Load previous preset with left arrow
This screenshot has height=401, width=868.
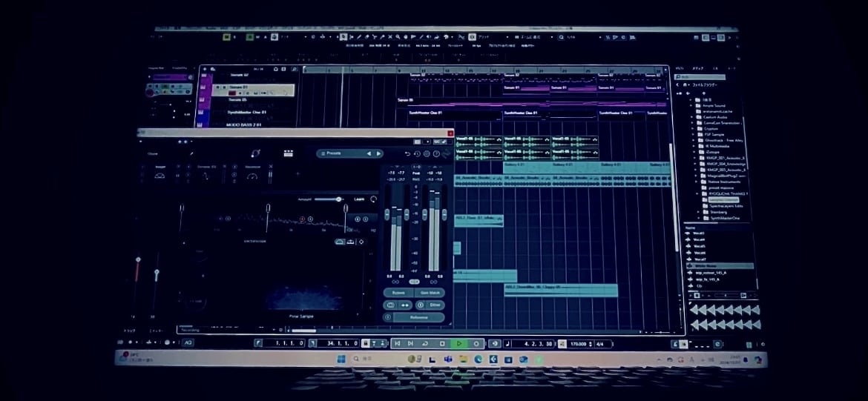tap(369, 153)
